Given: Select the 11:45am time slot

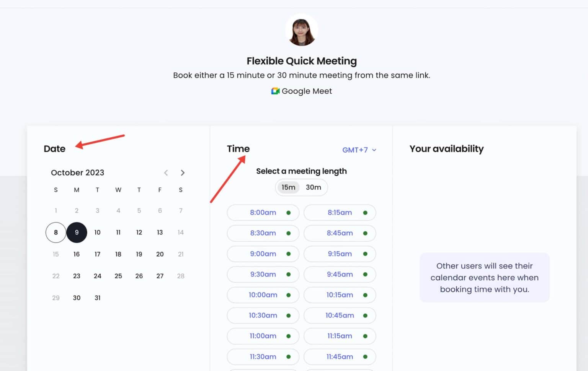Looking at the screenshot, I should [340, 357].
